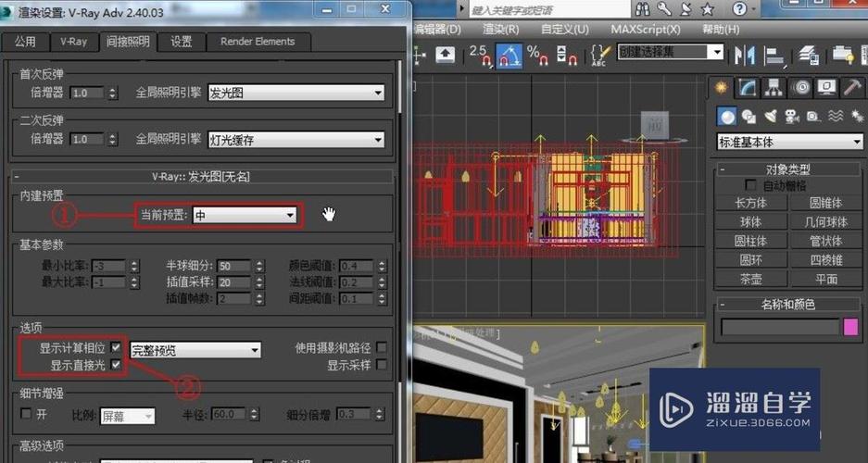The image size is (868, 463).
Task: Turn on the 细节增强 开 checkbox
Action: tap(25, 414)
